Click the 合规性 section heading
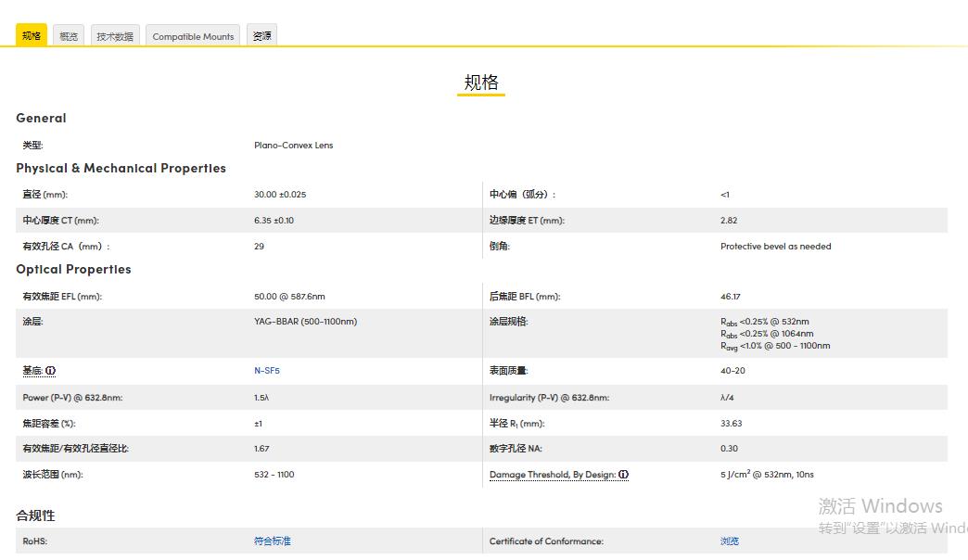 tap(35, 515)
